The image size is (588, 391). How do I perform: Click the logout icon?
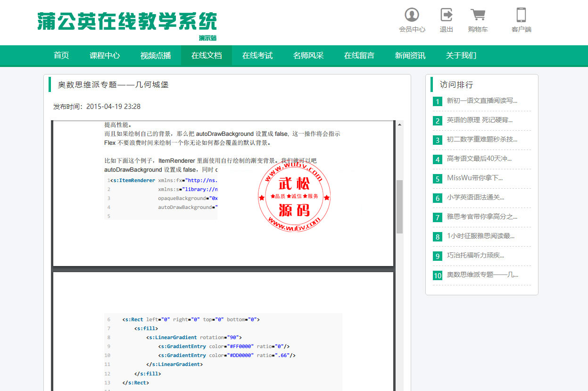tap(446, 15)
